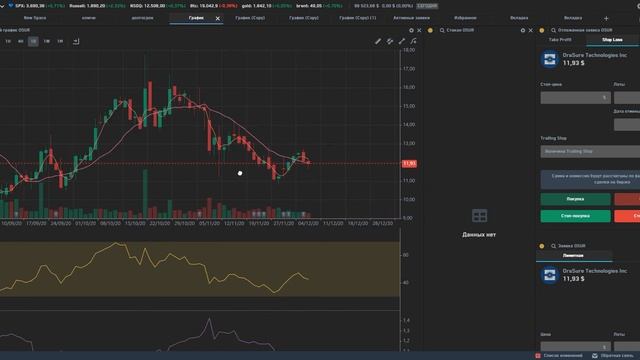The image size is (640, 360).
Task: Click the Стоп-цена input field
Action: click(576, 98)
